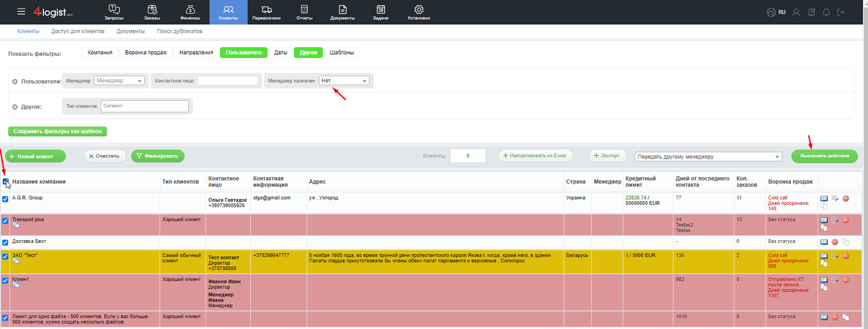Click the Новый клиент button
The image size is (868, 329).
pos(35,156)
